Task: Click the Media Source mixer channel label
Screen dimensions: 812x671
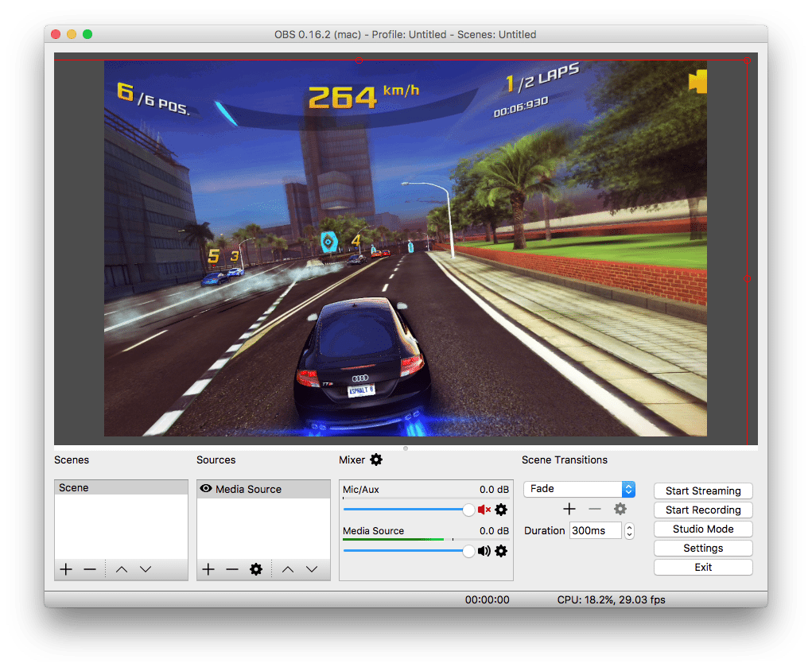Action: click(373, 531)
